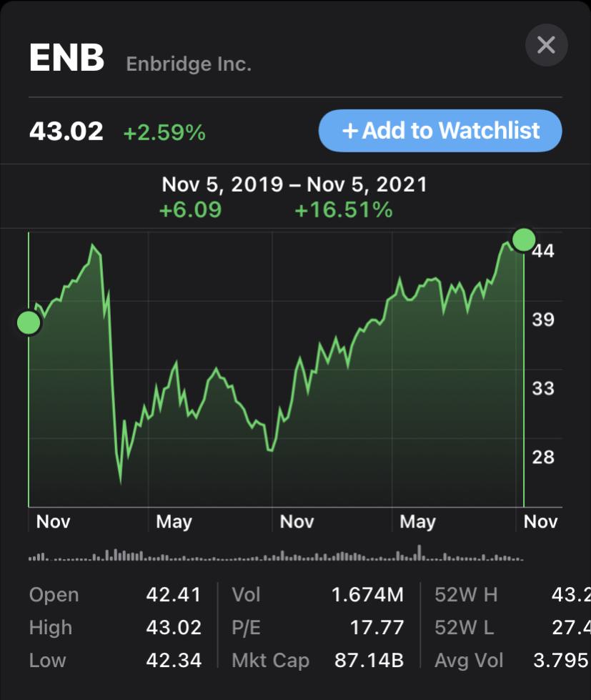Tap the Avg Vol statistic label
This screenshot has width=591, height=700.
click(x=469, y=660)
